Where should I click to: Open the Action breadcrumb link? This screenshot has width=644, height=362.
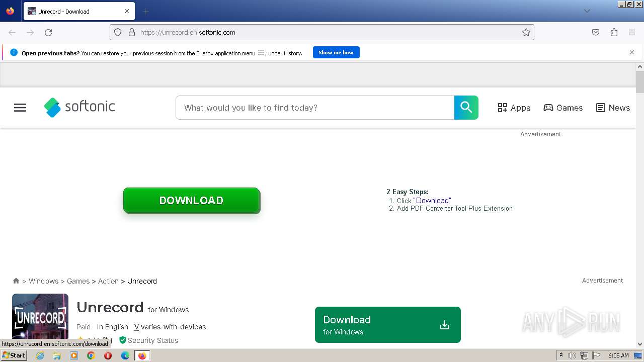tap(108, 281)
